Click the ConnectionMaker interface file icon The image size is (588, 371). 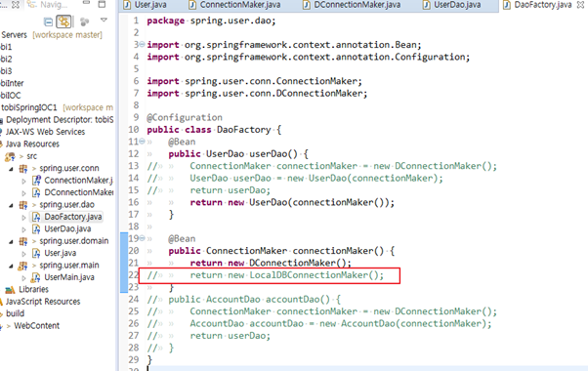(36, 181)
